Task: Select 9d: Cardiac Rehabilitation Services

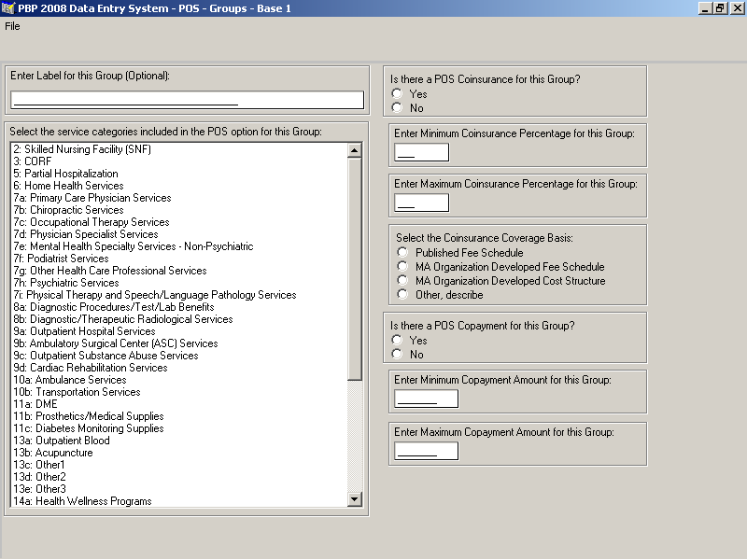Action: [x=179, y=368]
